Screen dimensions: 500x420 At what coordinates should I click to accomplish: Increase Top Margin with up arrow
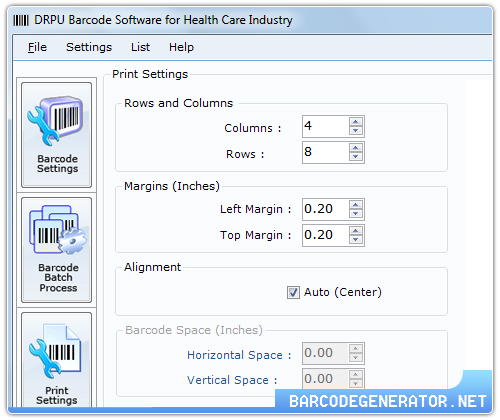(356, 231)
